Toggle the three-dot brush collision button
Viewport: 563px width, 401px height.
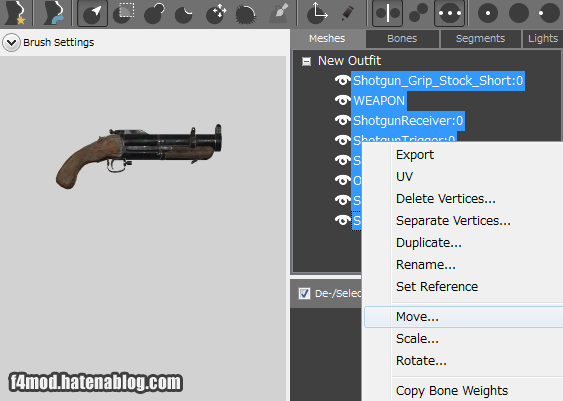[450, 13]
